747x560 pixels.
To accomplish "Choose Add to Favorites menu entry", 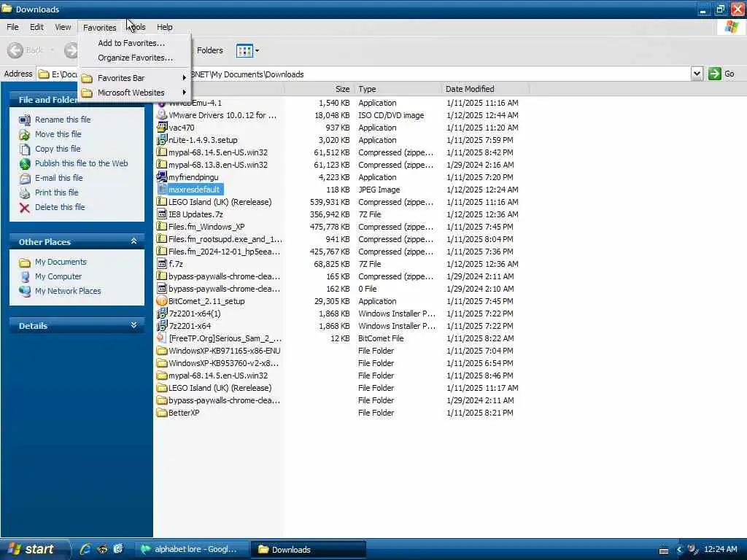I will 131,43.
